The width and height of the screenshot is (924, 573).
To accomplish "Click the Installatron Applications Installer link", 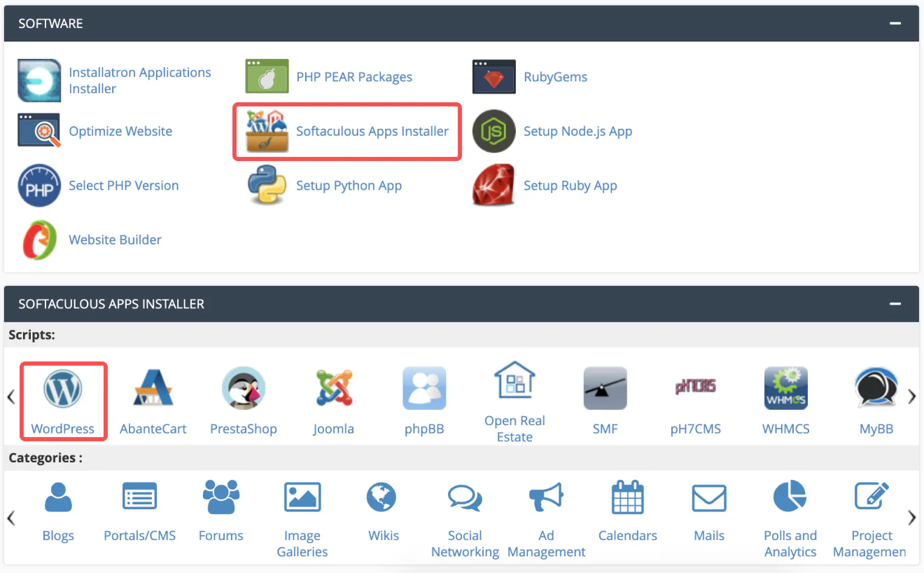I will (x=140, y=81).
